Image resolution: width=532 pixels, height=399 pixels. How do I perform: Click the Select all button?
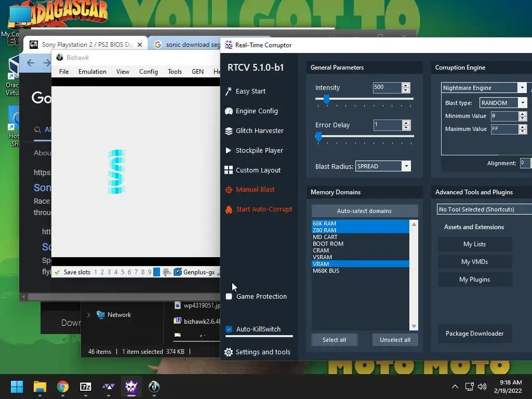point(334,340)
